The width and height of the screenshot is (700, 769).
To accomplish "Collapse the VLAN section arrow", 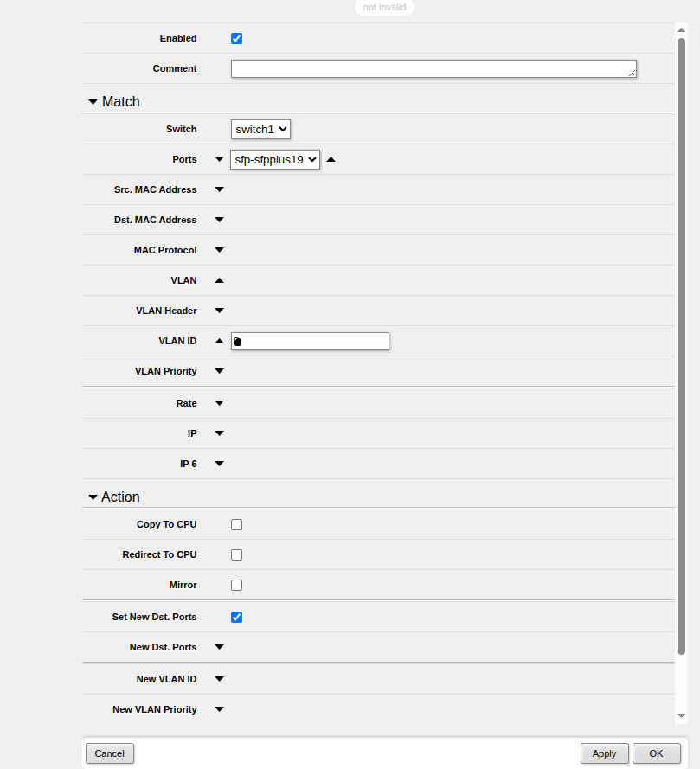I will (x=219, y=280).
